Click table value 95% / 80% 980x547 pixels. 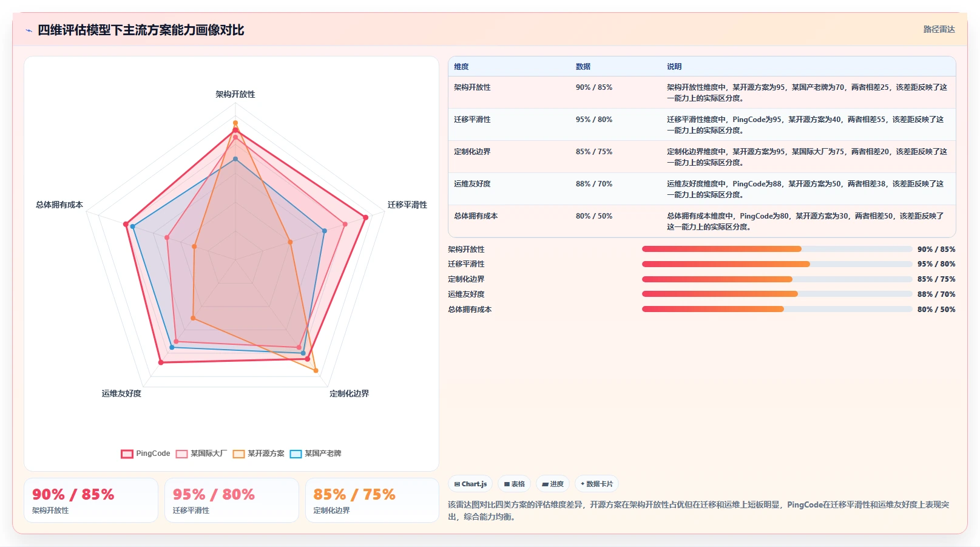click(594, 120)
